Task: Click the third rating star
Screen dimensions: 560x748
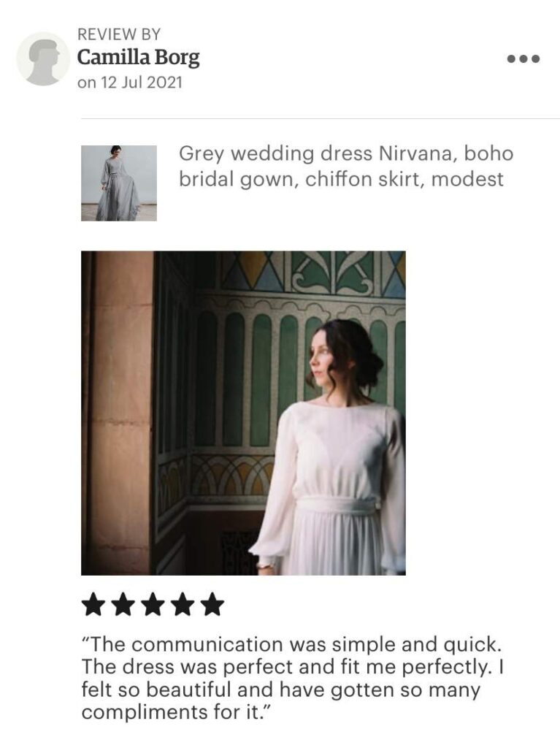Action: point(153,604)
